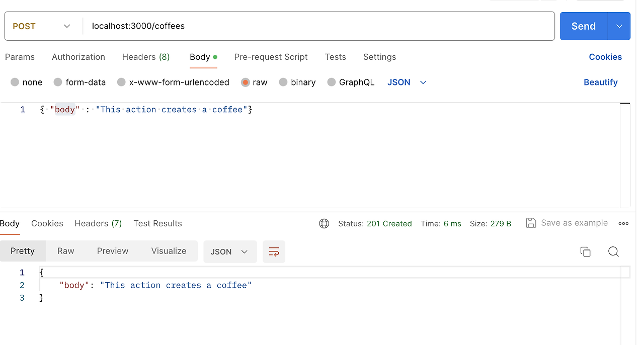Open the Authorization tab
Screen dimensions: 644x345
click(x=78, y=57)
